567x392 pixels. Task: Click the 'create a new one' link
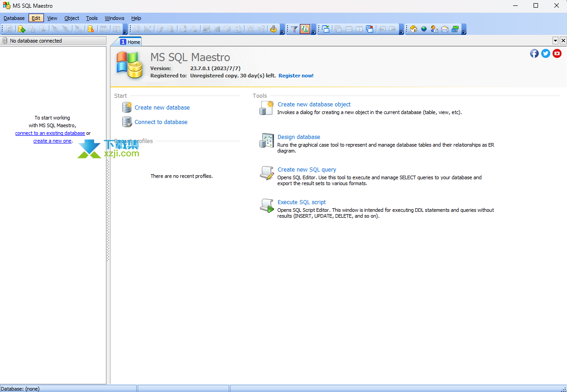click(x=52, y=141)
